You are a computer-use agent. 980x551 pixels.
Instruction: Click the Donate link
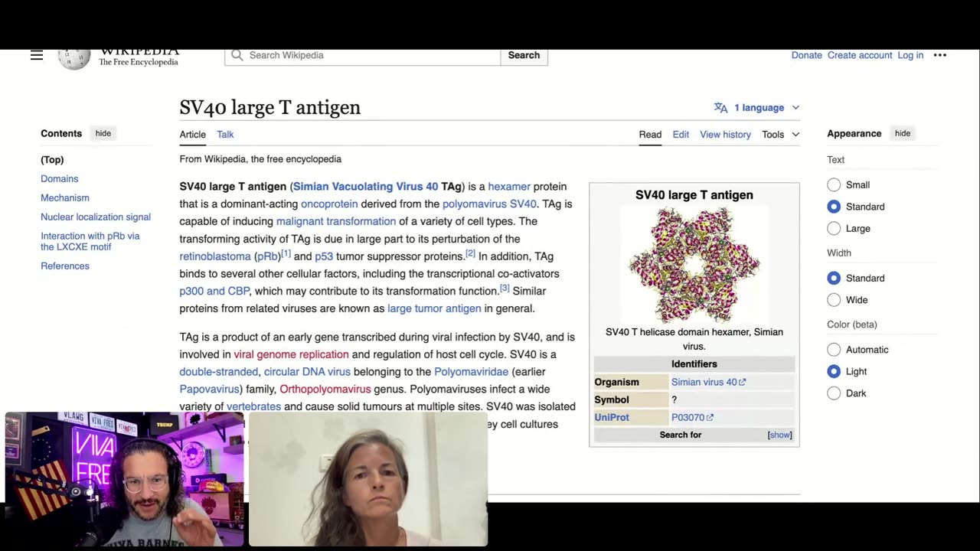click(x=806, y=55)
